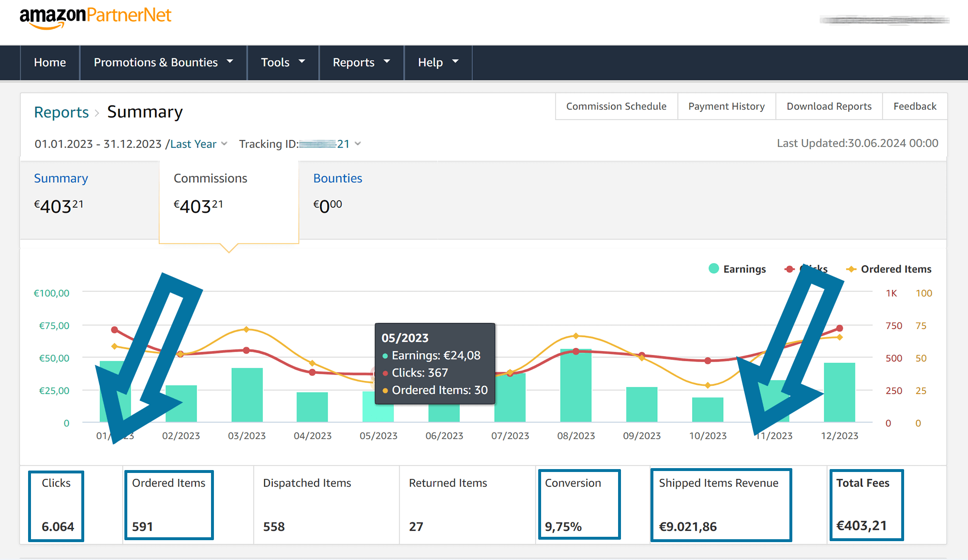
Task: Toggle the Ordered Items legend series
Action: coord(889,269)
